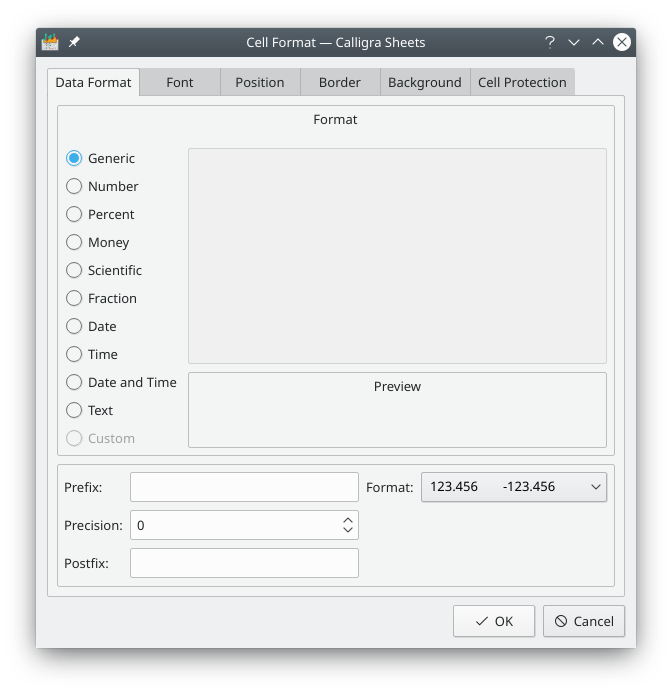Select the Number format radio button
This screenshot has height=692, width=672.
[x=74, y=186]
